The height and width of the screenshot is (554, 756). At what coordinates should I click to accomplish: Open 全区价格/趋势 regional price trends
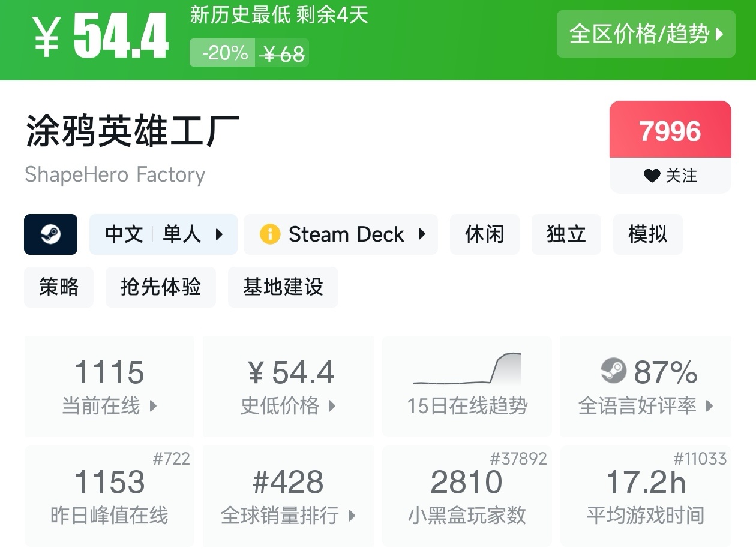point(646,34)
